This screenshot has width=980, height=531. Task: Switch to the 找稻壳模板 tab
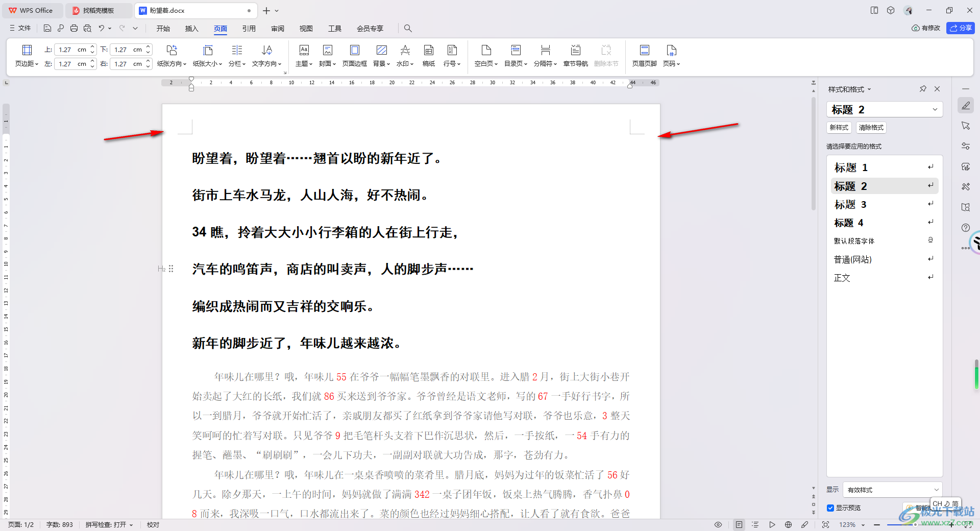point(99,10)
